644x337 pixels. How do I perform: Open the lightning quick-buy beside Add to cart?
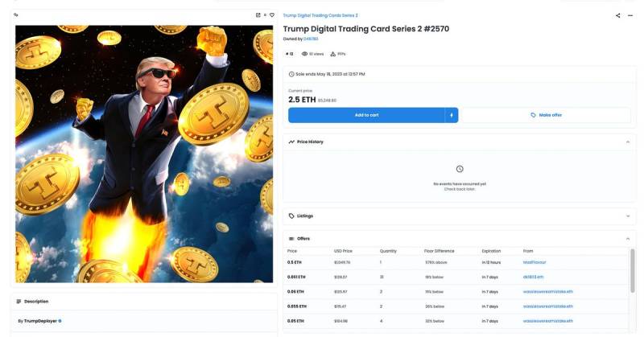click(x=452, y=115)
